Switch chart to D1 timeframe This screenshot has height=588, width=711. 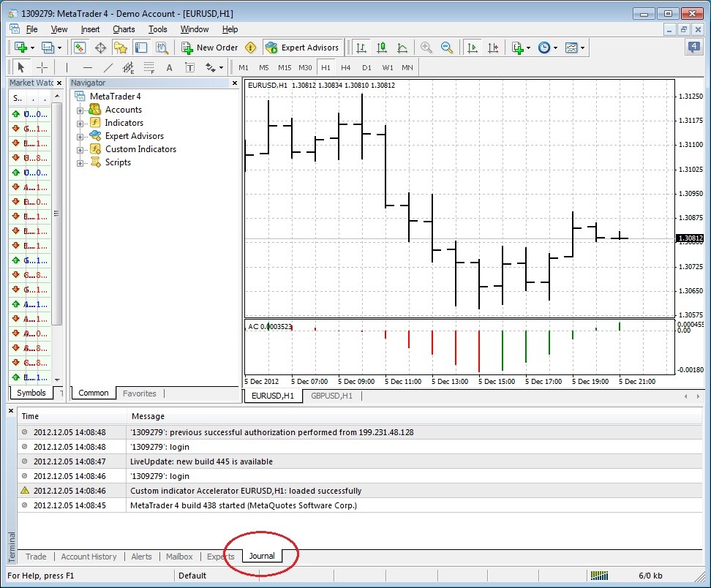(x=366, y=67)
